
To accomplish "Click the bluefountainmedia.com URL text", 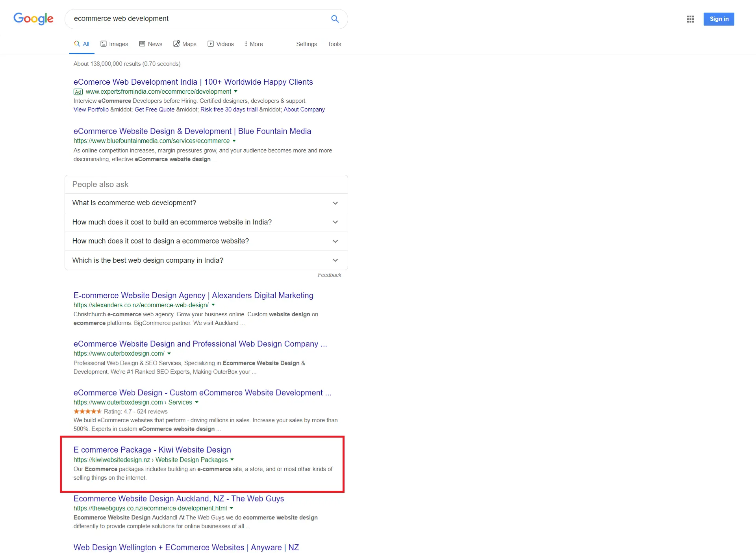I will 152,141.
